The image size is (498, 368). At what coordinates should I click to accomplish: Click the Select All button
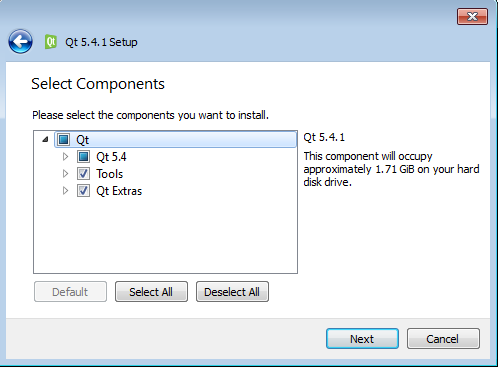(151, 292)
